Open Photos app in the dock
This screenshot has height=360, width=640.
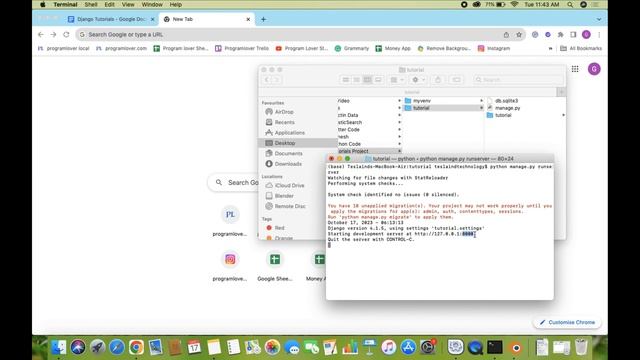tap(272, 347)
